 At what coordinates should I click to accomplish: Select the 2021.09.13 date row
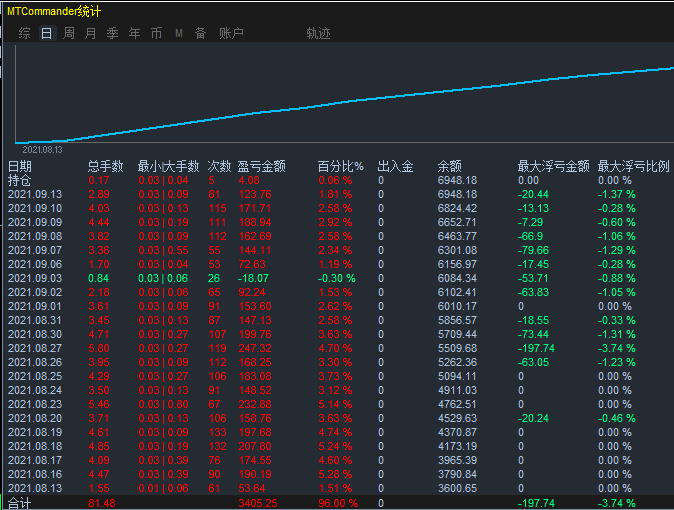[x=35, y=194]
